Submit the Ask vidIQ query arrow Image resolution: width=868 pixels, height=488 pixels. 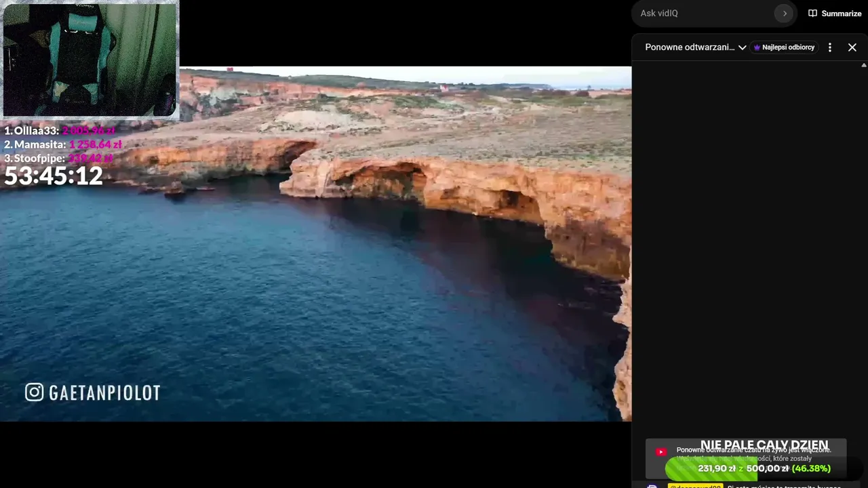(784, 14)
